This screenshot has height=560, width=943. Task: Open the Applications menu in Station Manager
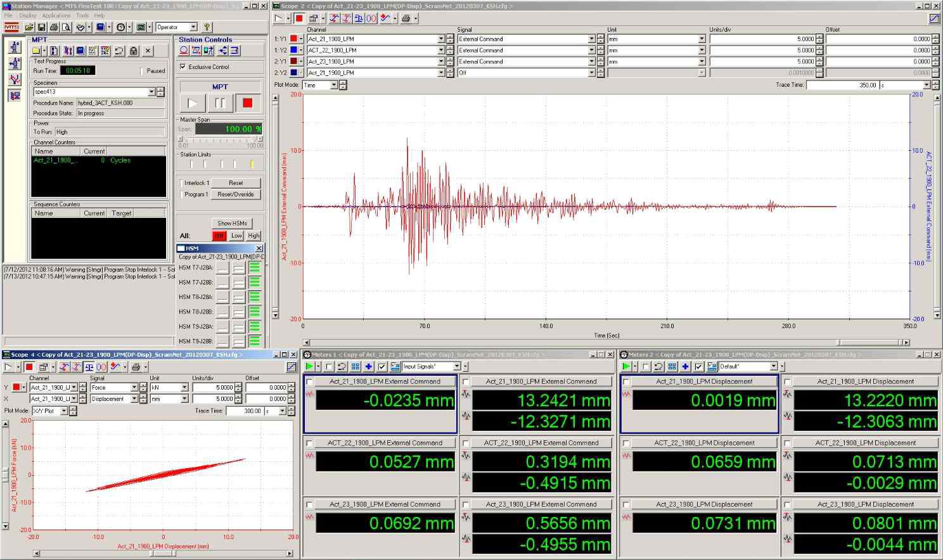[56, 15]
